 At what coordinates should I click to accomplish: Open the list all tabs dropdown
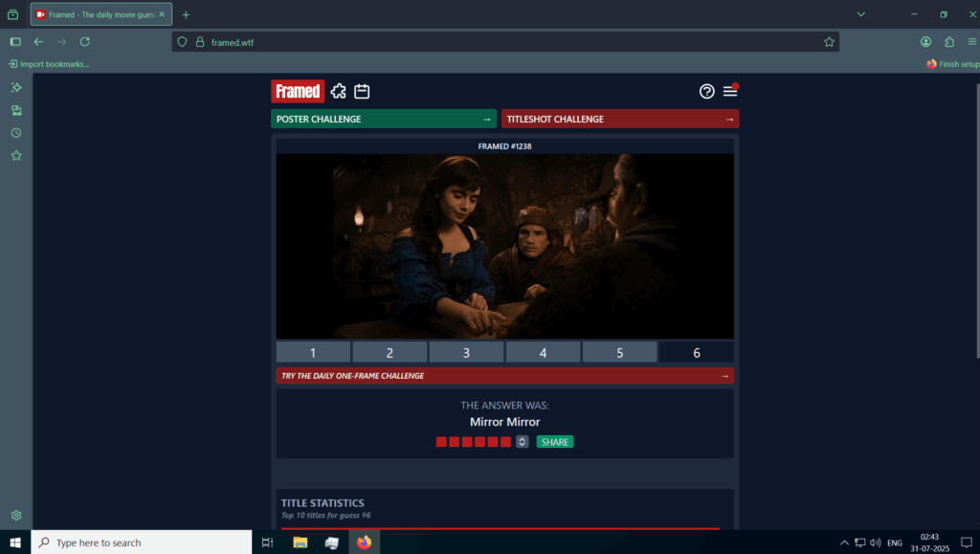[x=860, y=14]
